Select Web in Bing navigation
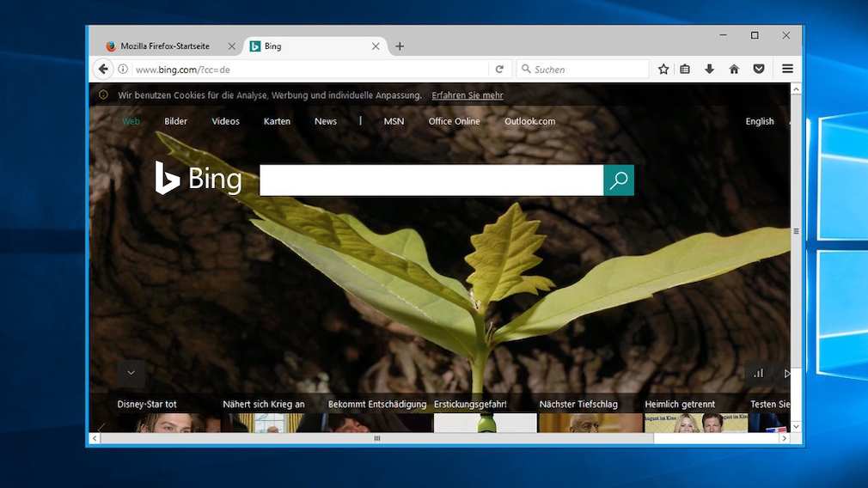This screenshot has width=868, height=488. pos(131,121)
